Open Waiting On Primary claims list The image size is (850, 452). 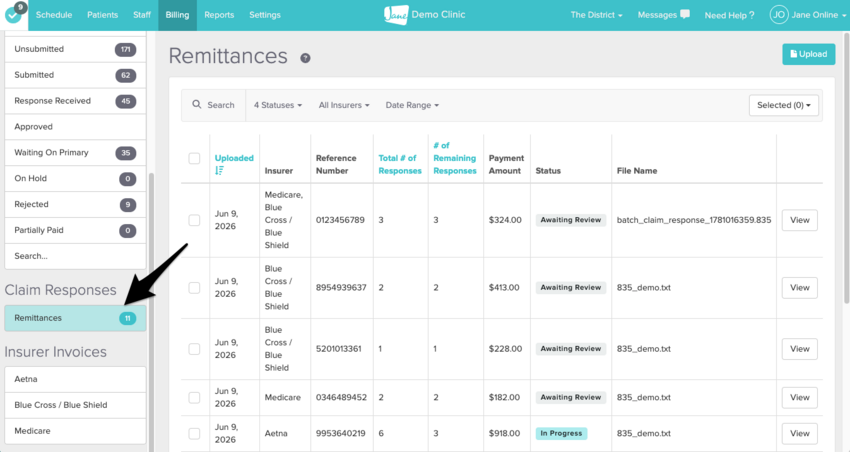coord(75,153)
